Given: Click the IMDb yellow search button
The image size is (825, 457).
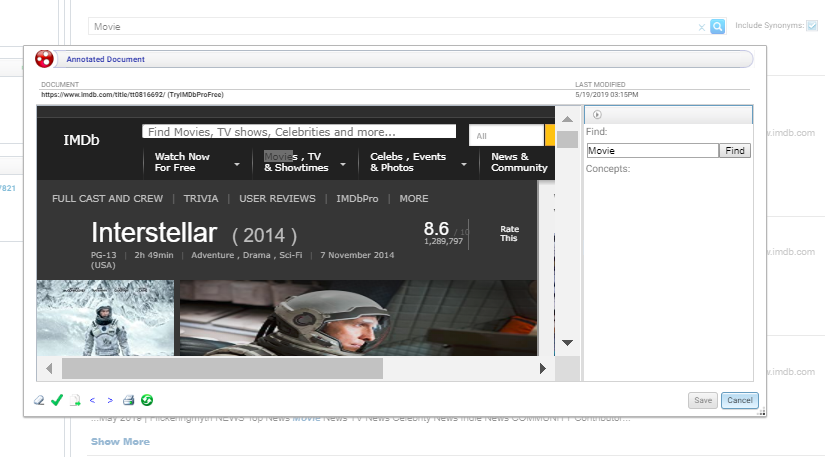Looking at the screenshot, I should point(549,136).
